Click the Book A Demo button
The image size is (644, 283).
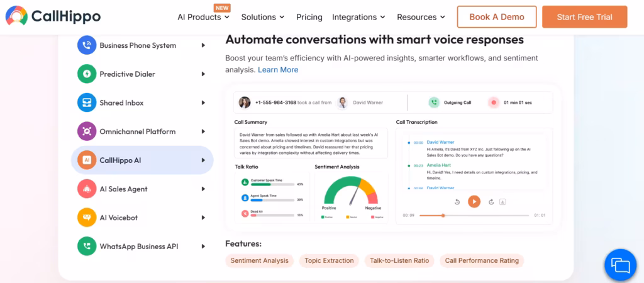[x=497, y=17]
